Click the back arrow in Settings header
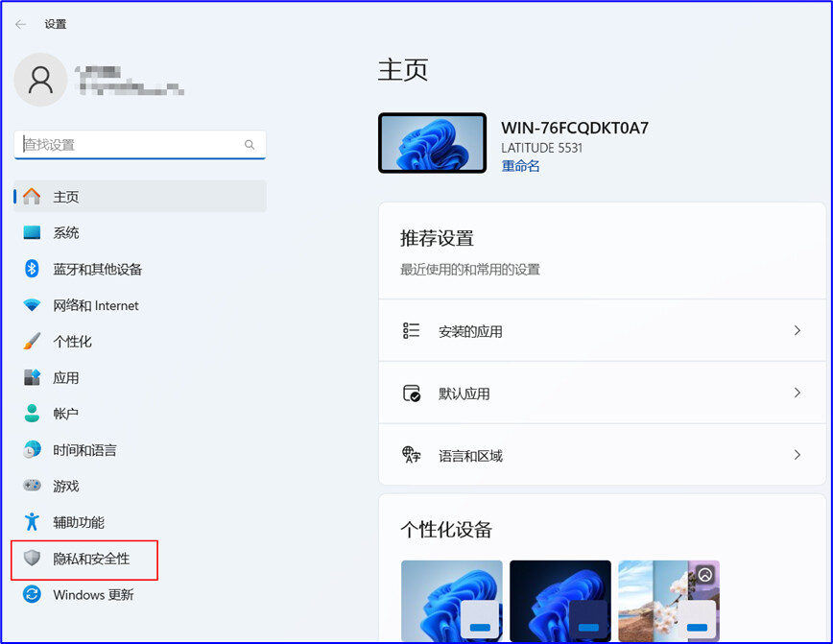 pyautogui.click(x=21, y=24)
